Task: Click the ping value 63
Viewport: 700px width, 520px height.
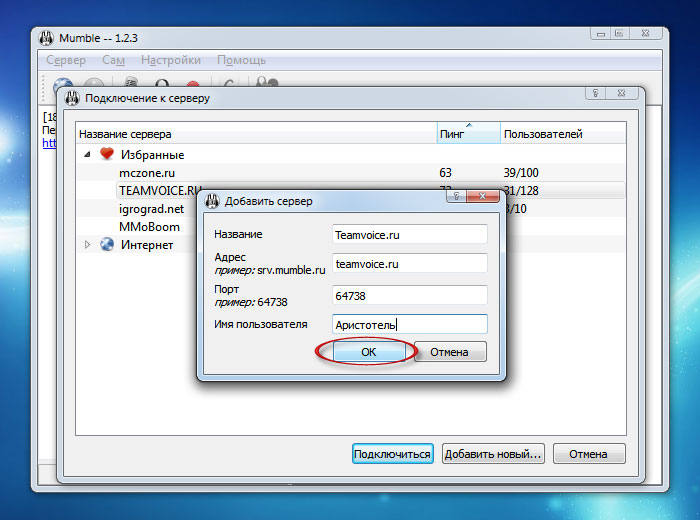Action: tap(446, 173)
